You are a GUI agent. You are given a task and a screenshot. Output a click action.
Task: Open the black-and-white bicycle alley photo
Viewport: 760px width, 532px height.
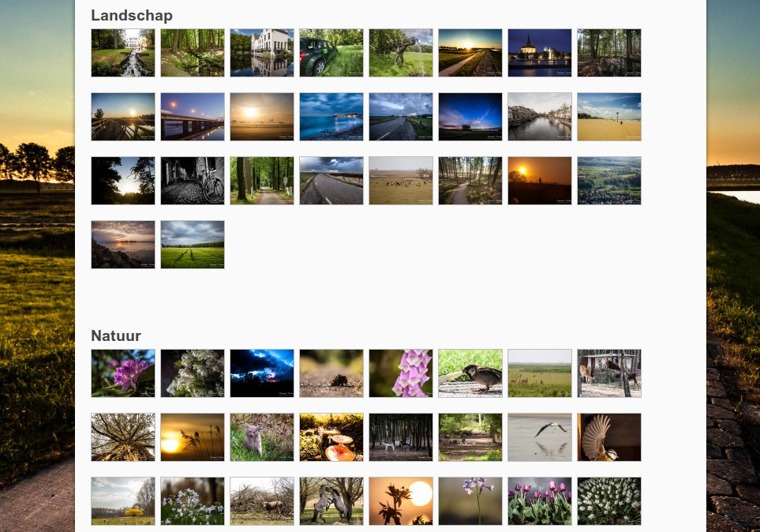[x=193, y=181]
